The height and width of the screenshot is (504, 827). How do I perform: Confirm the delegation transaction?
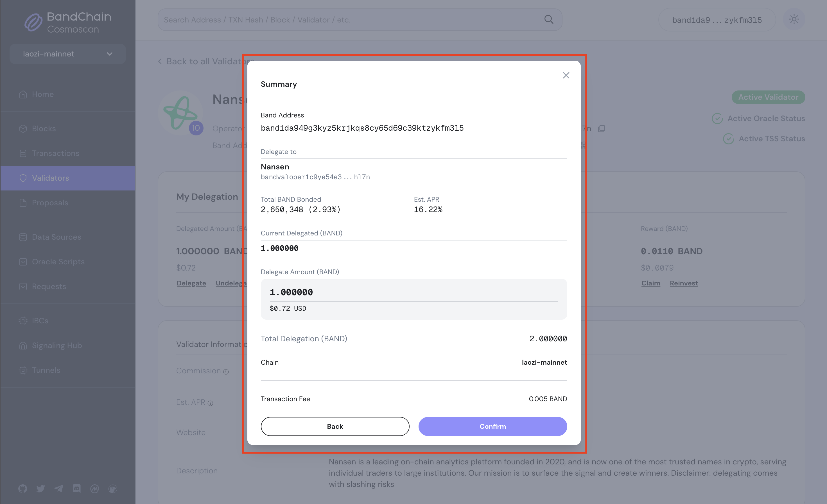(492, 426)
